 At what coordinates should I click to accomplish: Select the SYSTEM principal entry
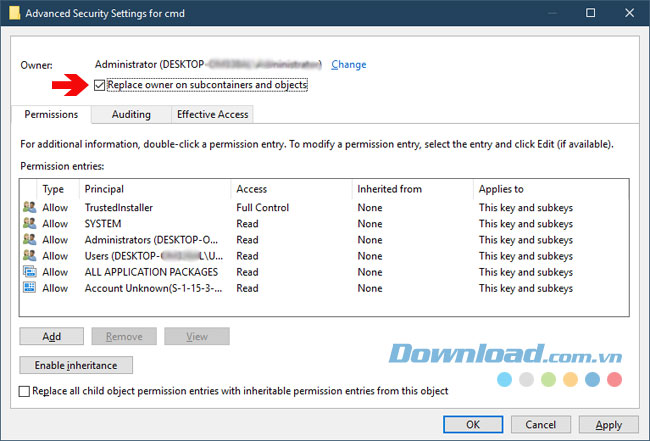coord(103,223)
